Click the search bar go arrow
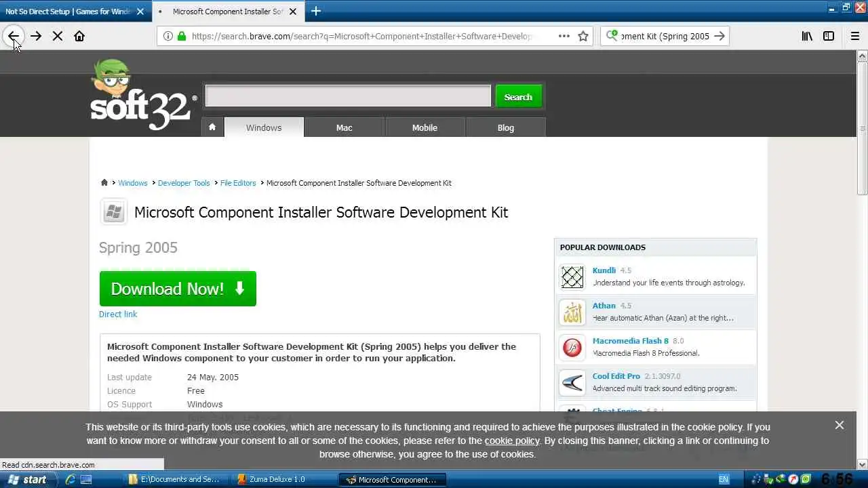The width and height of the screenshot is (868, 488). pyautogui.click(x=719, y=36)
